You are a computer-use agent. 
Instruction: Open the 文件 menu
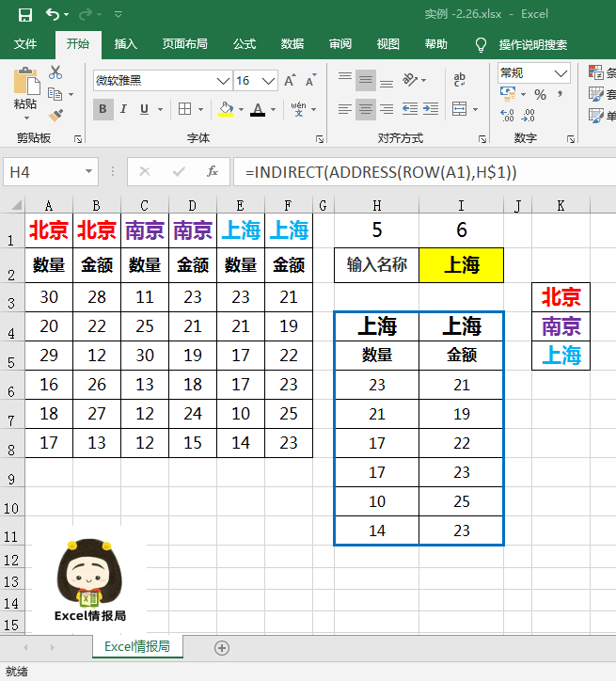pos(25,44)
